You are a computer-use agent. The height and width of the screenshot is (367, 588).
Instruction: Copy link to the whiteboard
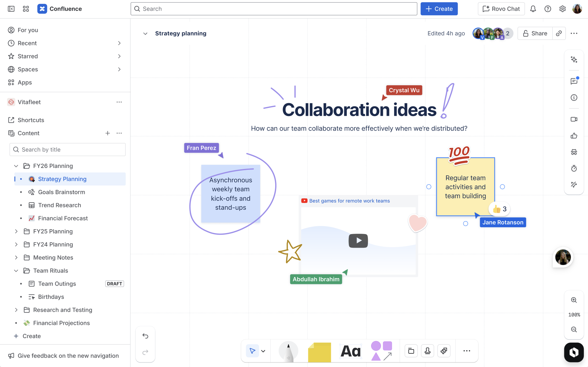tap(559, 33)
